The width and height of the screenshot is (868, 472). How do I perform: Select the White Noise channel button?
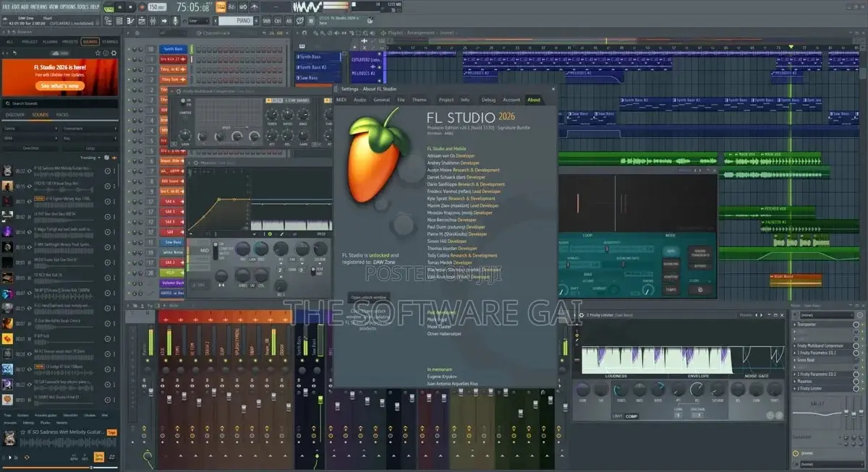tap(172, 252)
